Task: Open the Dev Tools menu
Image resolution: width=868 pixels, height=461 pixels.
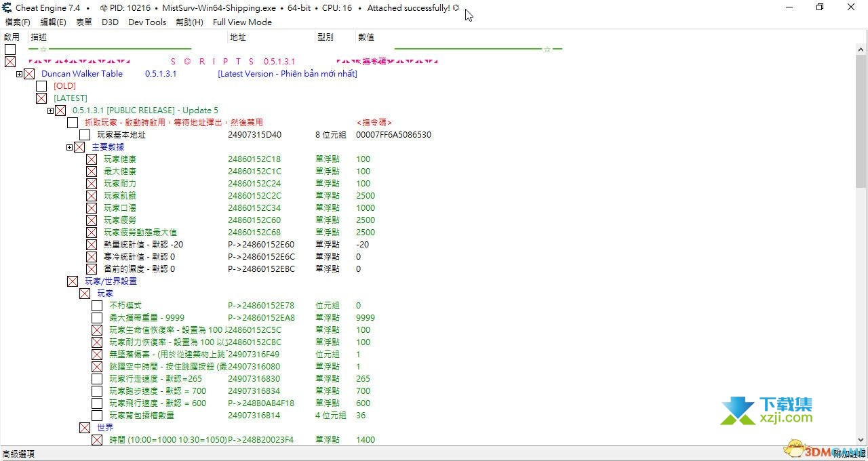Action: pos(147,22)
